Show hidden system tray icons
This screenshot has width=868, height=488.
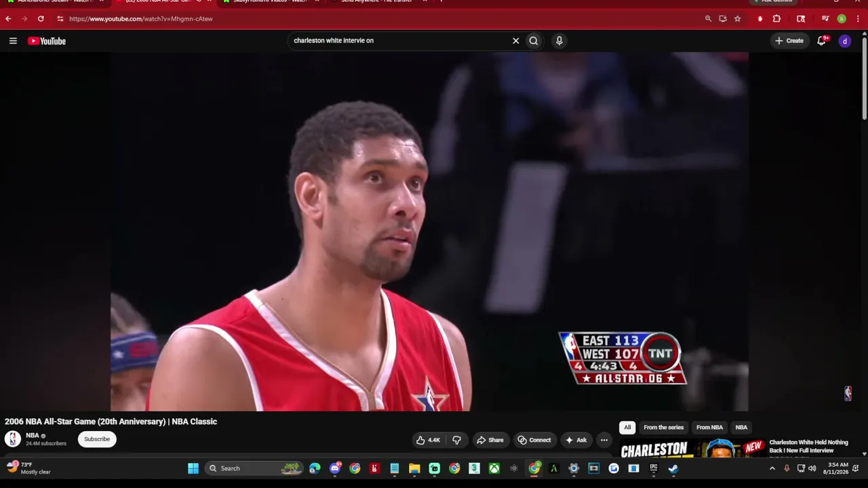772,468
